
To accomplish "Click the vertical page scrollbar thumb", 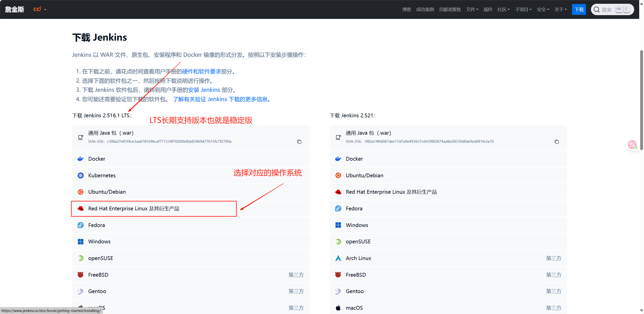I will 641,100.
